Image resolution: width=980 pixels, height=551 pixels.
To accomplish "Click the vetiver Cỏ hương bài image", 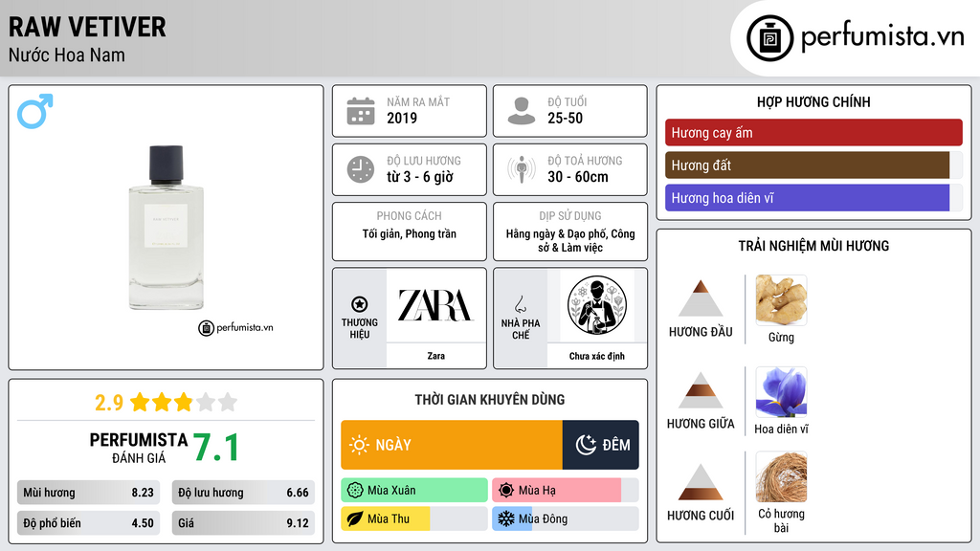I will point(781,476).
